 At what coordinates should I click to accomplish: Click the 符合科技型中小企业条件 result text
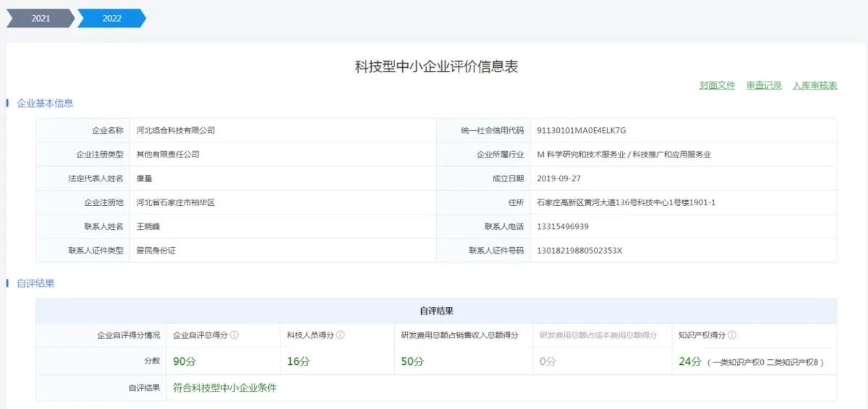(x=224, y=388)
